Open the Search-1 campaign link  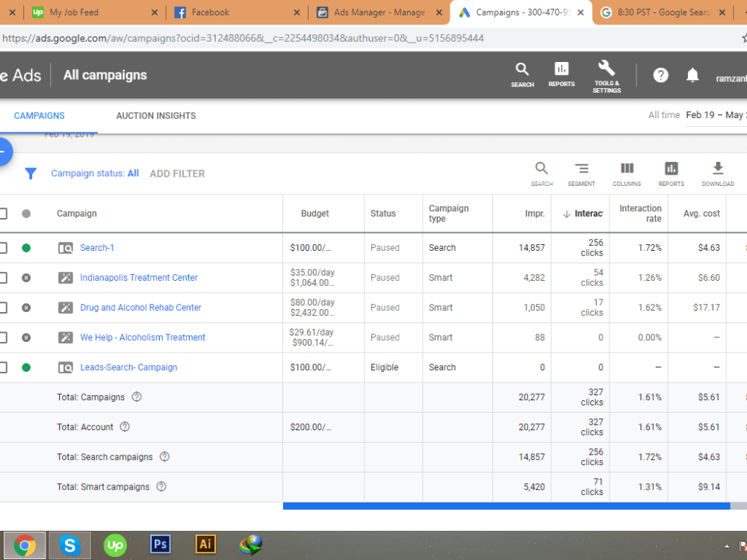click(96, 248)
